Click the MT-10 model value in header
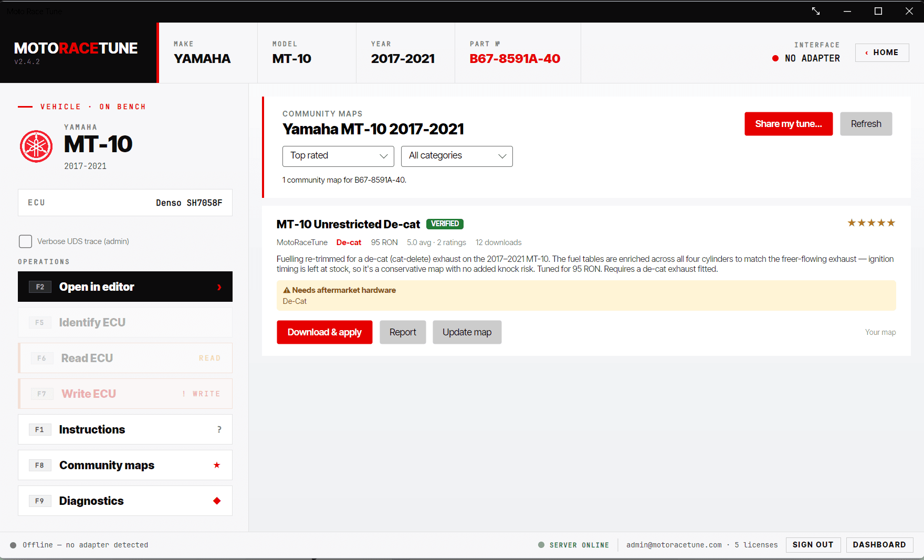Viewport: 924px width, 560px height. click(292, 59)
